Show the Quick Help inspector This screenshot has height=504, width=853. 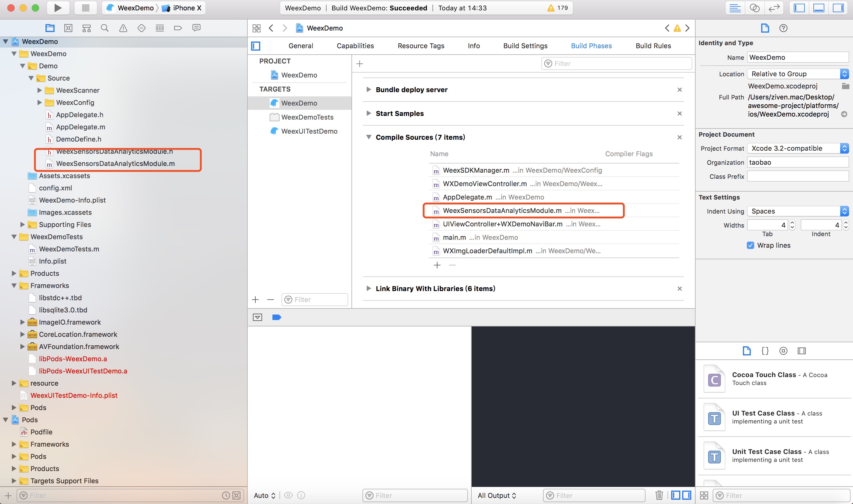click(783, 28)
